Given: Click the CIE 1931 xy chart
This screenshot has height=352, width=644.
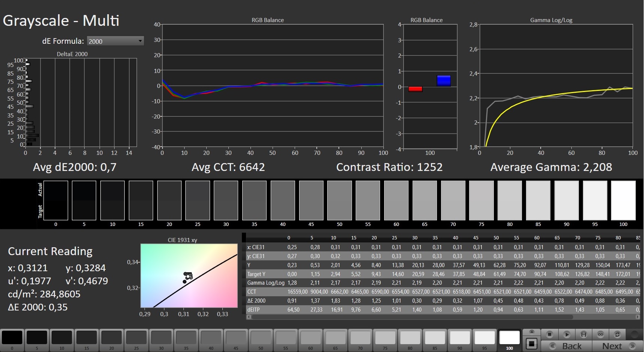Looking at the screenshot, I should click(189, 276).
